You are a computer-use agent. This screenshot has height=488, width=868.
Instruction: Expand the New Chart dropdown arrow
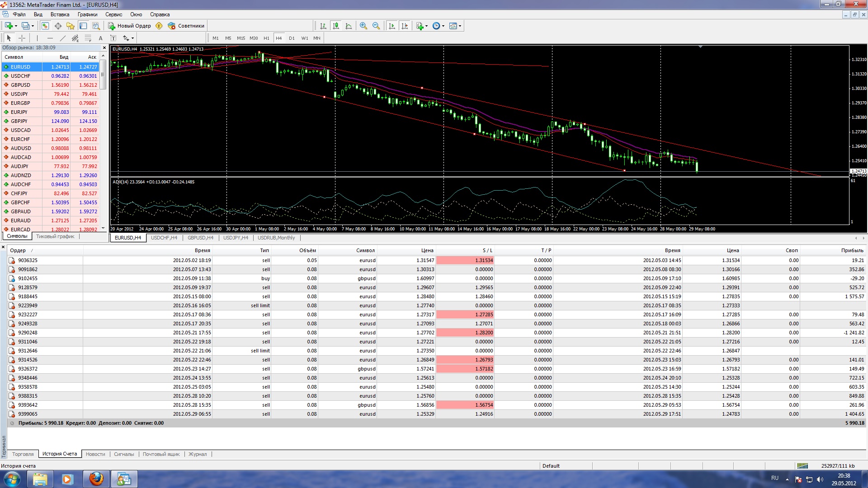[x=16, y=26]
